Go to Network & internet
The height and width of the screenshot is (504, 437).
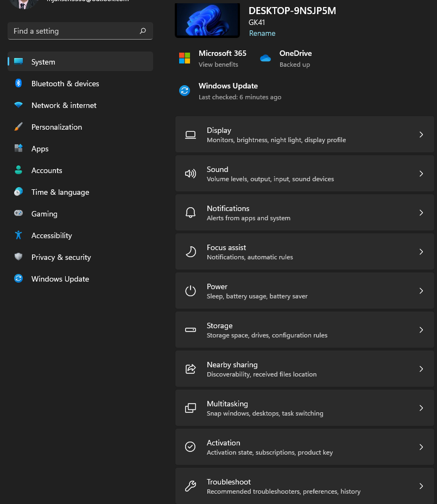coord(80,105)
